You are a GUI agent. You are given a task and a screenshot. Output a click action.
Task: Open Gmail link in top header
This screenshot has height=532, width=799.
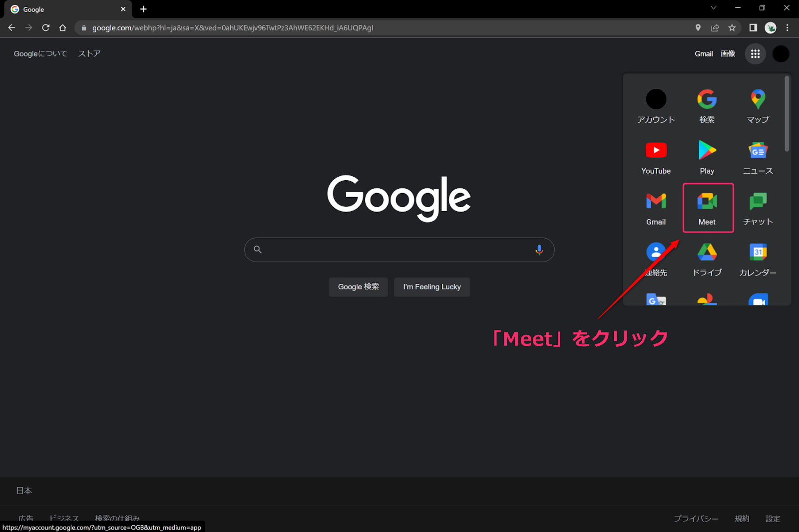[x=704, y=54]
